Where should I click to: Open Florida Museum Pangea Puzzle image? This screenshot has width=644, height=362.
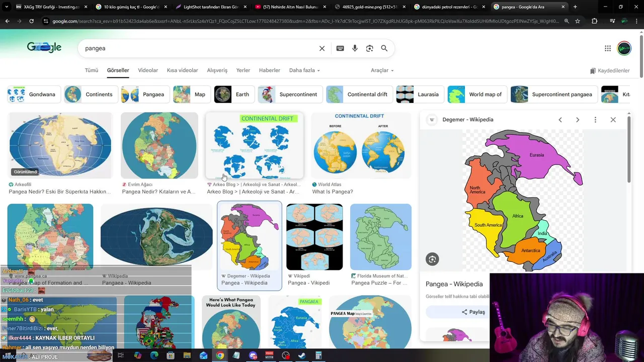point(381,237)
